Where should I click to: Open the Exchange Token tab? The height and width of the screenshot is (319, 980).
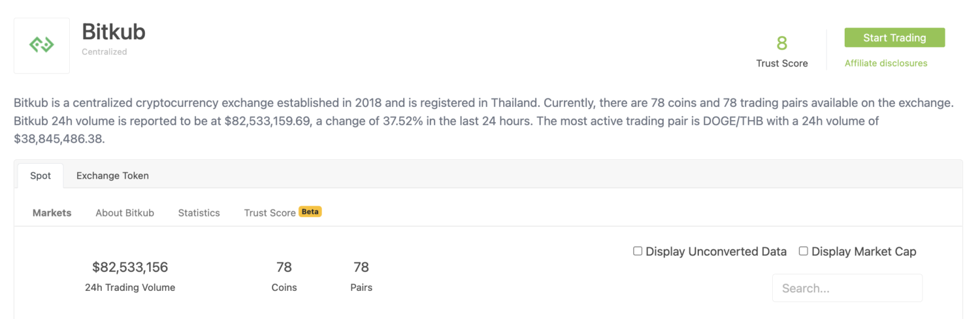click(x=112, y=175)
